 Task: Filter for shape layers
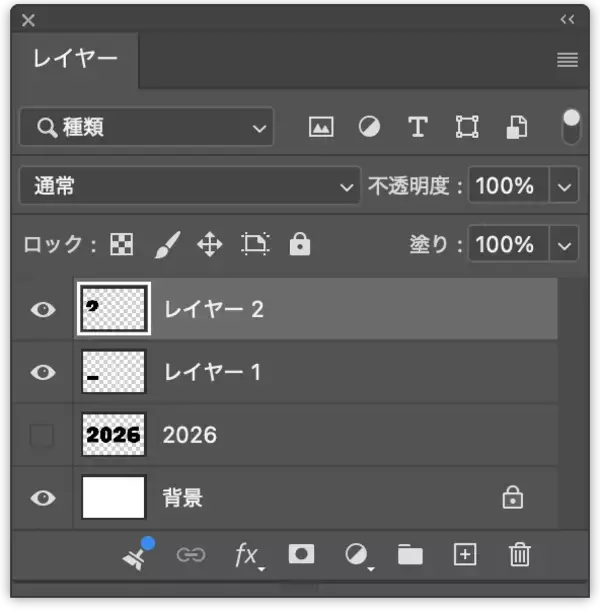pos(467,127)
